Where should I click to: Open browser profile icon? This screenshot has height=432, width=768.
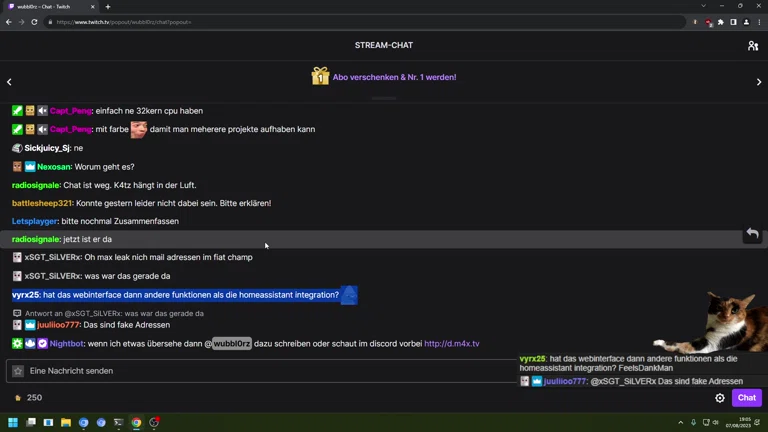[x=746, y=22]
